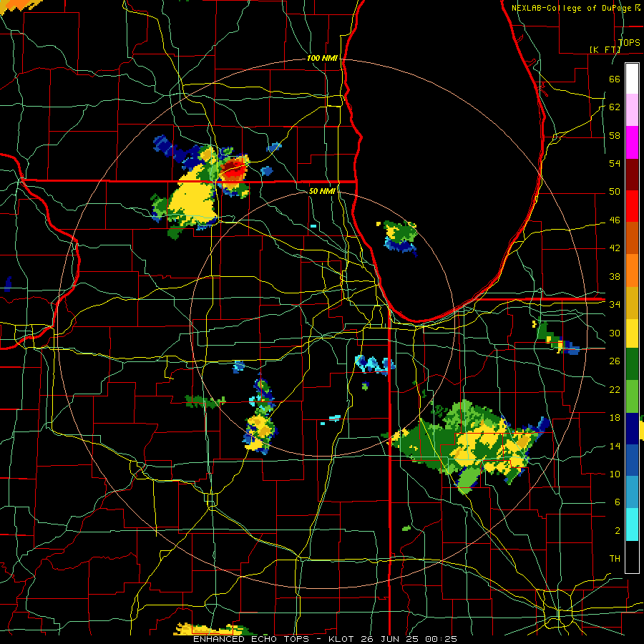Click the 100 NMI range ring label
This screenshot has height=644, width=644.
(x=322, y=59)
